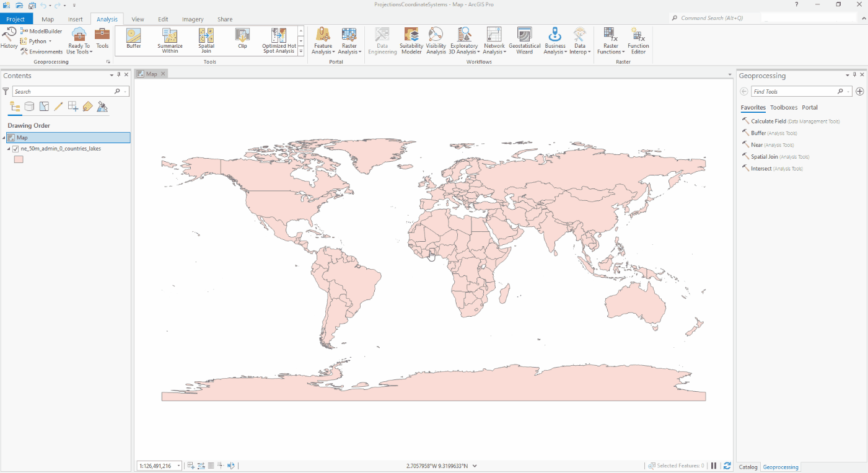Select the Buffer tool in the ribbon
This screenshot has width=868, height=473.
(133, 40)
